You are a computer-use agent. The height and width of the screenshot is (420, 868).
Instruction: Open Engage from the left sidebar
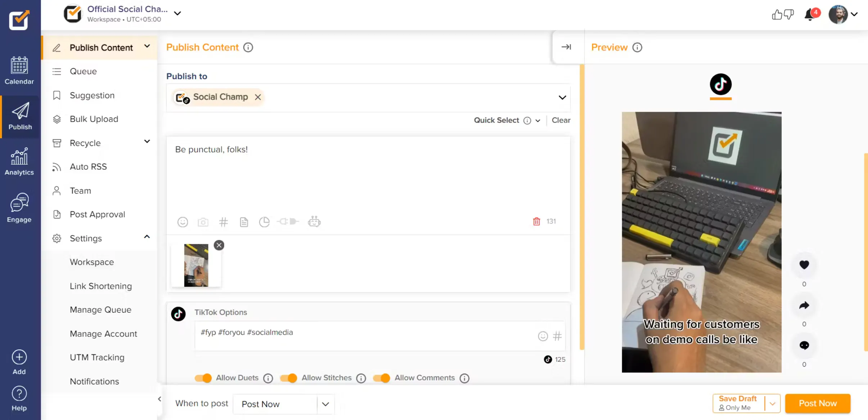(19, 208)
